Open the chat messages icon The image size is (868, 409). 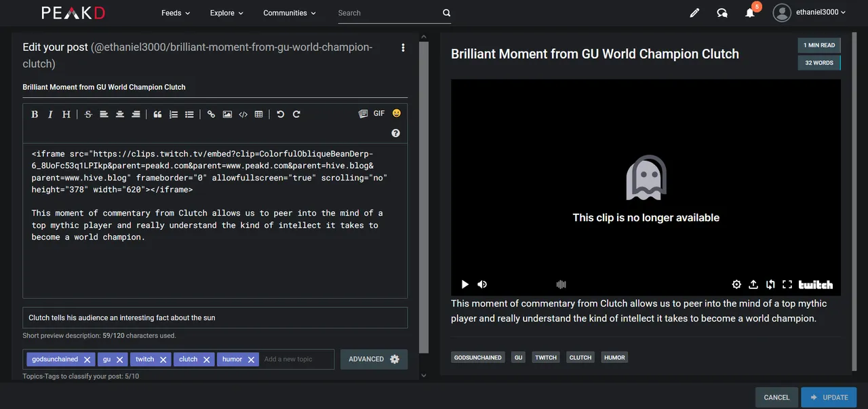(x=722, y=13)
